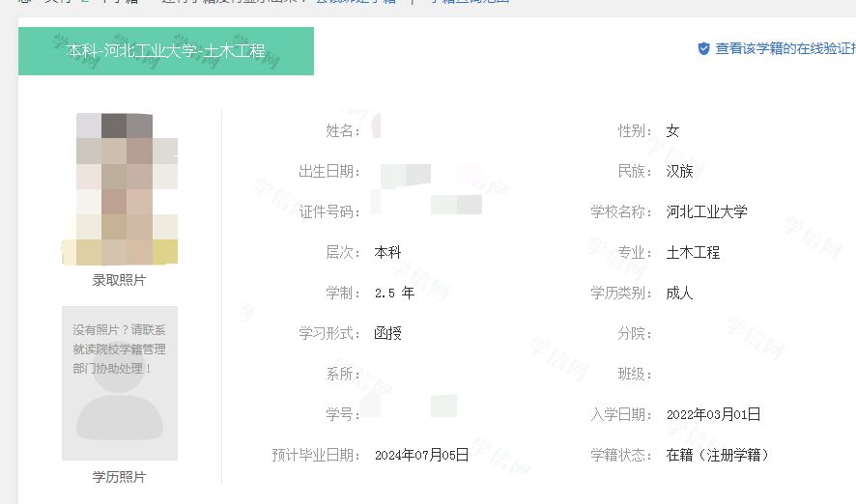Click the 学习形式 field label
Image resolution: width=856 pixels, height=504 pixels.
329,333
